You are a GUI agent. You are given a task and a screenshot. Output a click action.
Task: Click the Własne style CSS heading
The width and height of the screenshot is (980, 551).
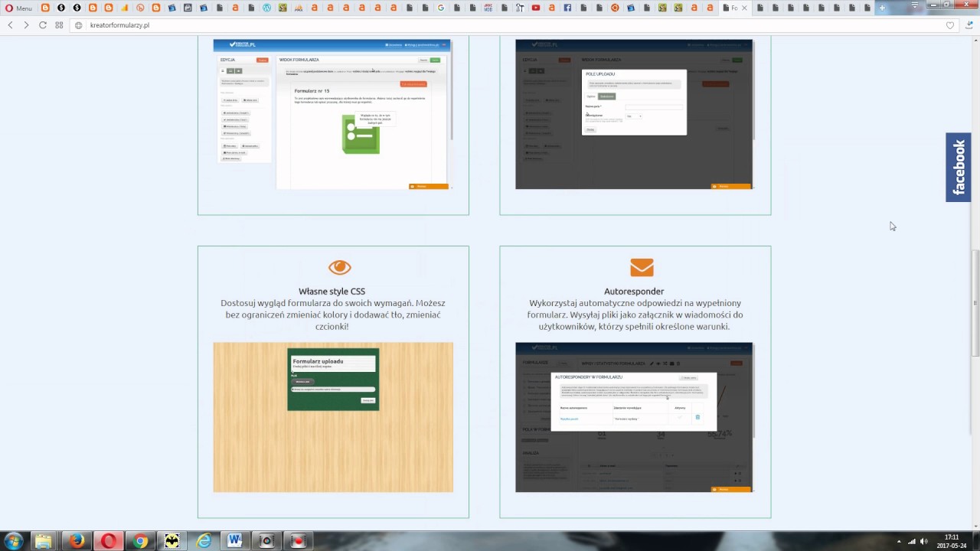(x=332, y=292)
